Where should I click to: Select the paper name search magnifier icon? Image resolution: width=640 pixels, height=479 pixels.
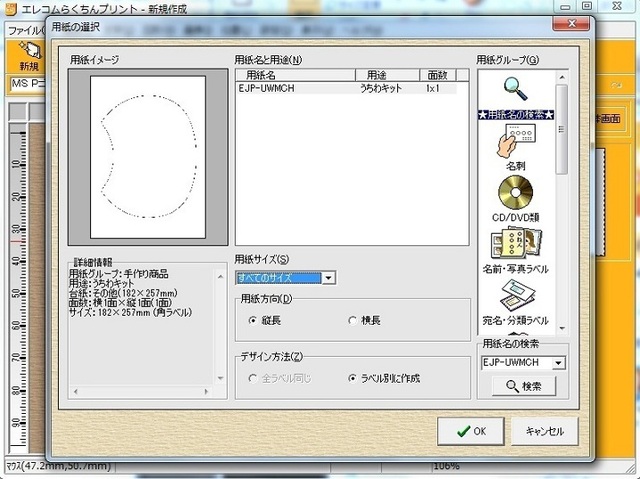click(515, 89)
